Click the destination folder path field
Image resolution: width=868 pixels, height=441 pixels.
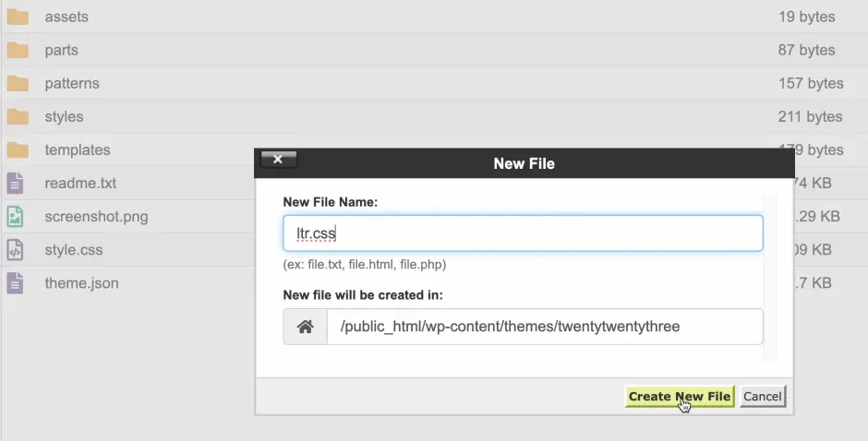click(545, 327)
